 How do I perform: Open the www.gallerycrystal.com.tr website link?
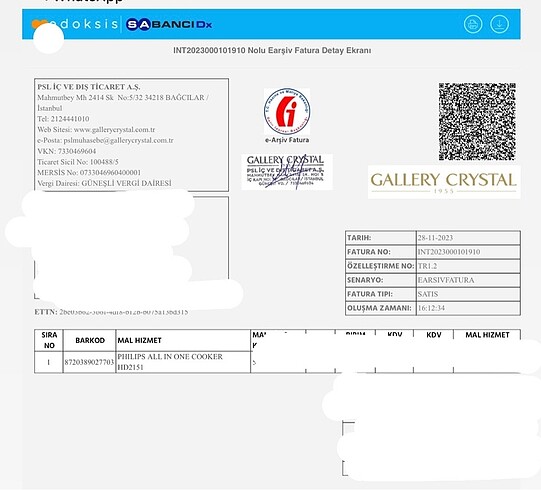pos(114,130)
